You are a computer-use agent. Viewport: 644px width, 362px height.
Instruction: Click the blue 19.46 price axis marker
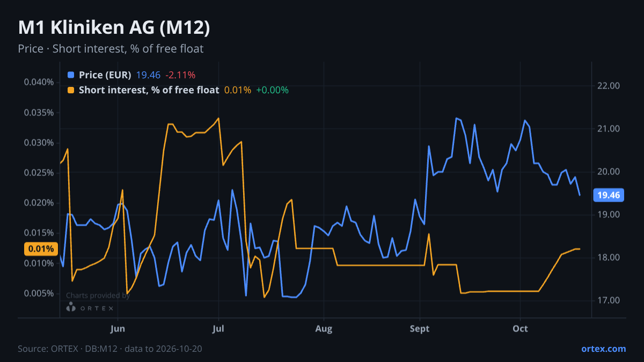[609, 195]
